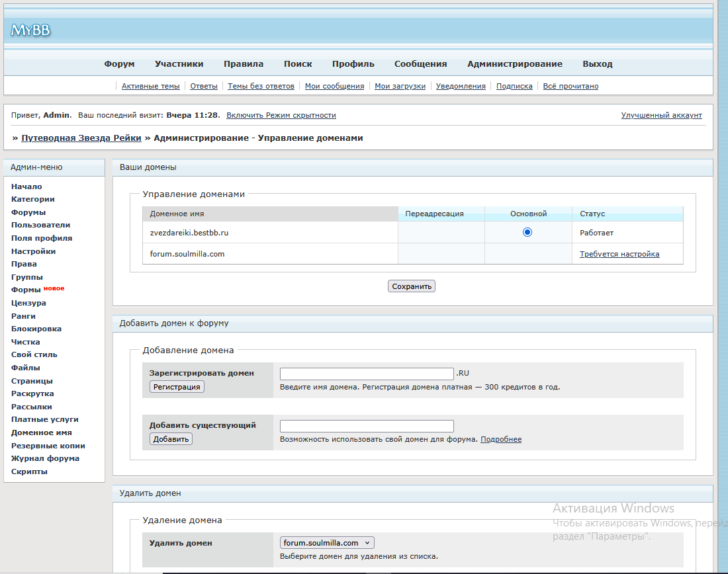Open the Мои сообщения link
728x574 pixels.
pos(334,86)
